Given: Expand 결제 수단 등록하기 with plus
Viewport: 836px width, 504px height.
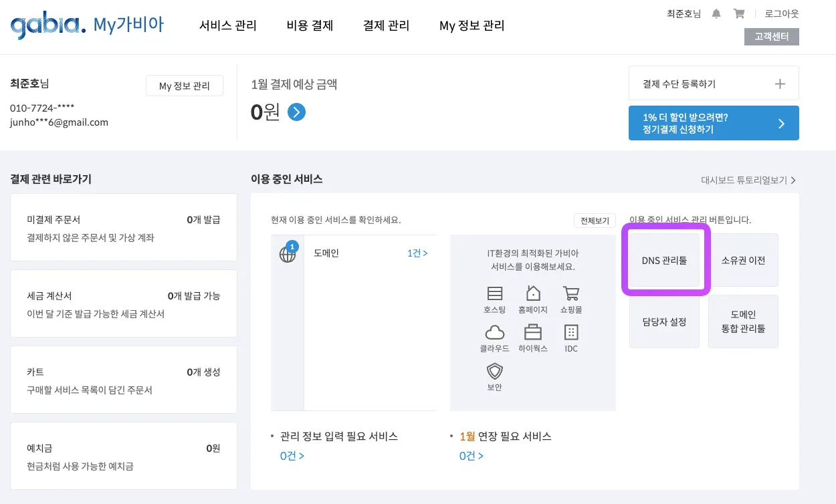Looking at the screenshot, I should click(x=779, y=84).
